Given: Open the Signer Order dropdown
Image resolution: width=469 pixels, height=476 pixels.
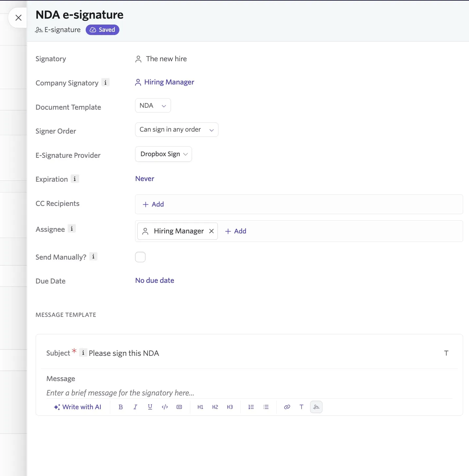Looking at the screenshot, I should point(177,130).
